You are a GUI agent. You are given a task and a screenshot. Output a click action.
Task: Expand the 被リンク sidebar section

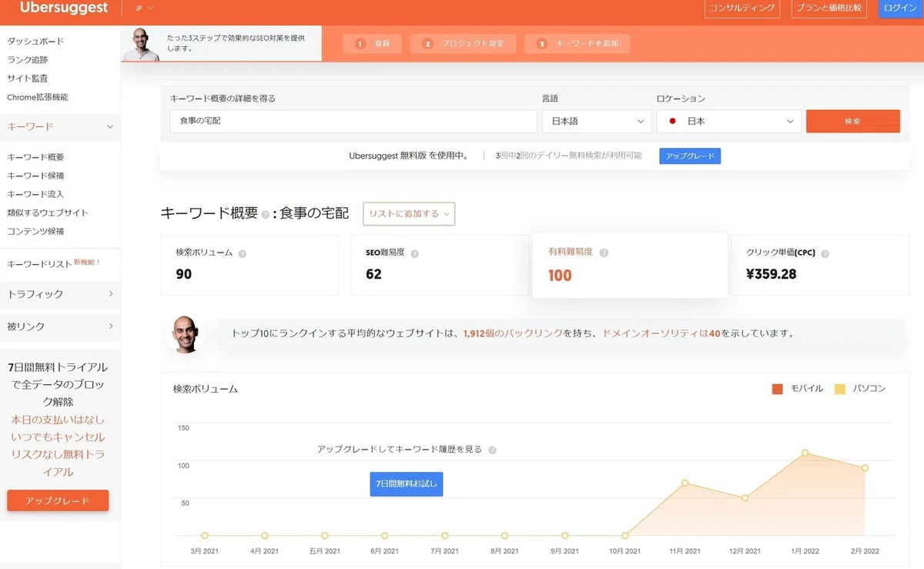[x=60, y=326]
